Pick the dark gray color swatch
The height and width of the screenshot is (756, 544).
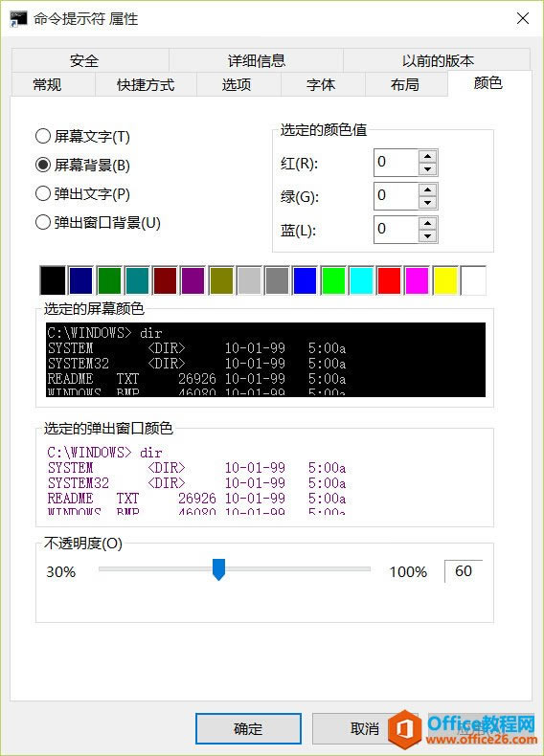[x=277, y=280]
